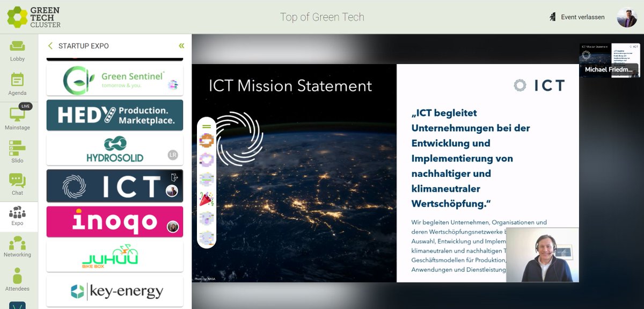644x309 pixels.
Task: Select the Expo sidebar item
Action: (17, 216)
